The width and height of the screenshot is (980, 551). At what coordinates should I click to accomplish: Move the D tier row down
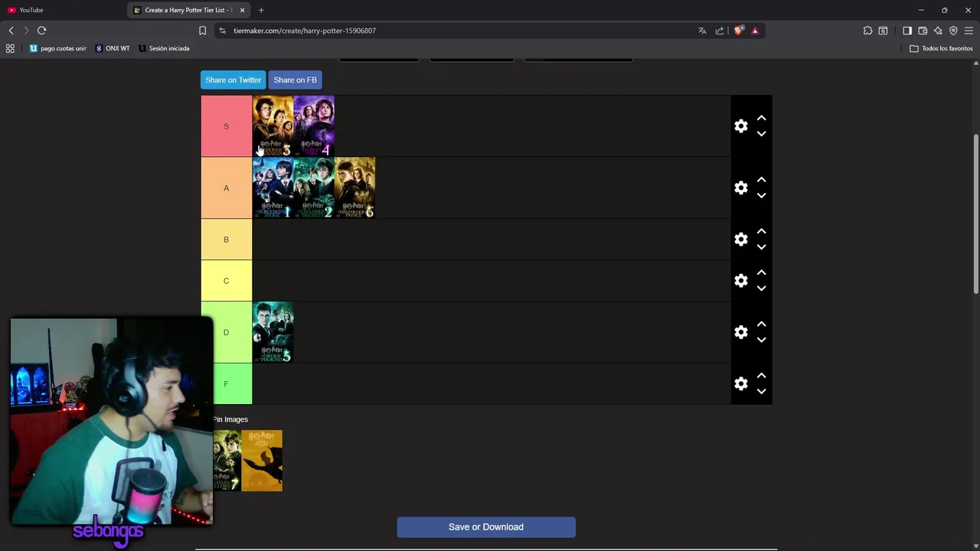[761, 340]
